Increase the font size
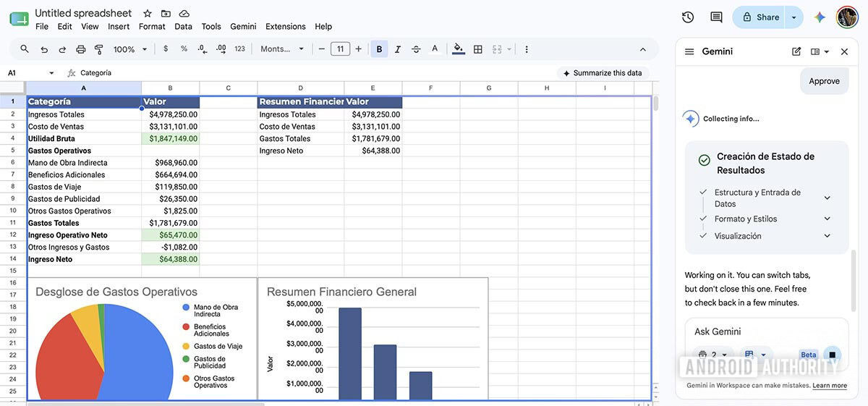 [358, 49]
